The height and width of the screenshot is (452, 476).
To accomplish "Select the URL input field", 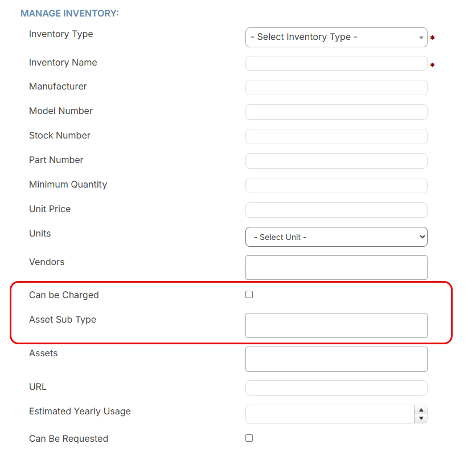I will [336, 388].
